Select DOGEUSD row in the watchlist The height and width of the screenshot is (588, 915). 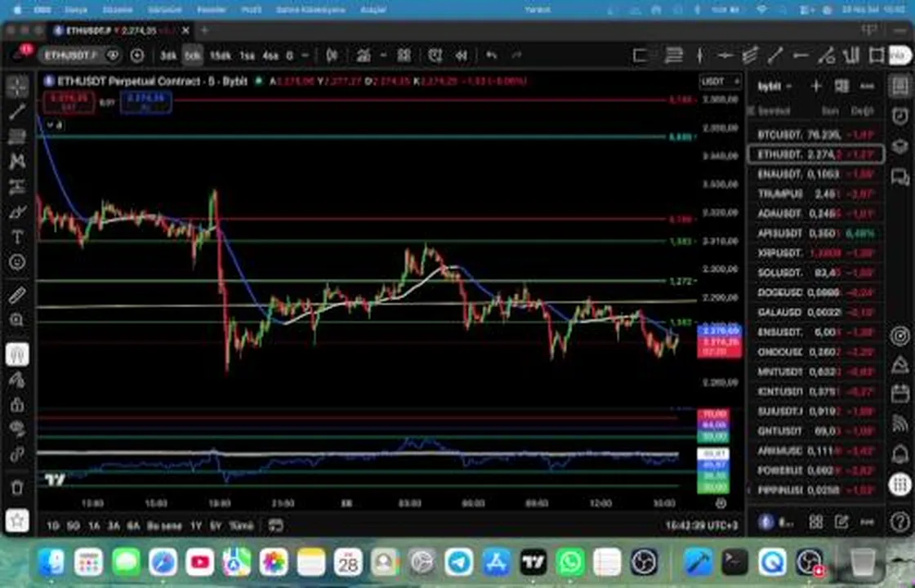tap(815, 292)
